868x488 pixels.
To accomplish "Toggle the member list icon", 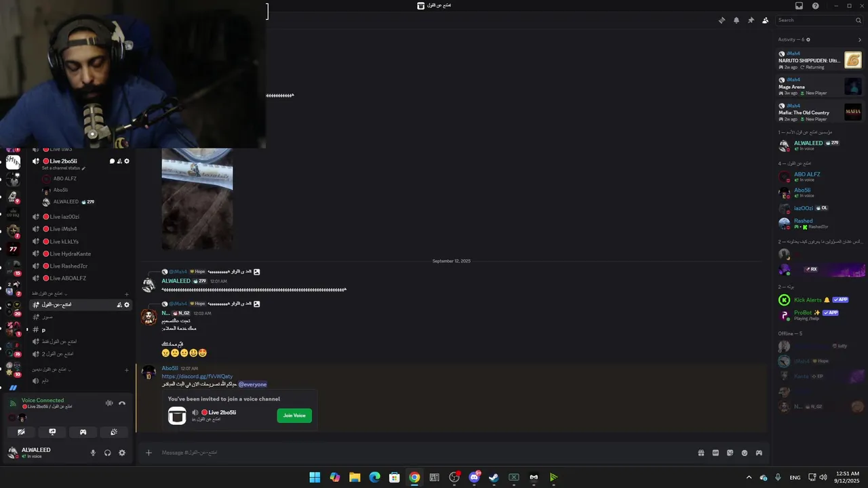I will [x=766, y=20].
